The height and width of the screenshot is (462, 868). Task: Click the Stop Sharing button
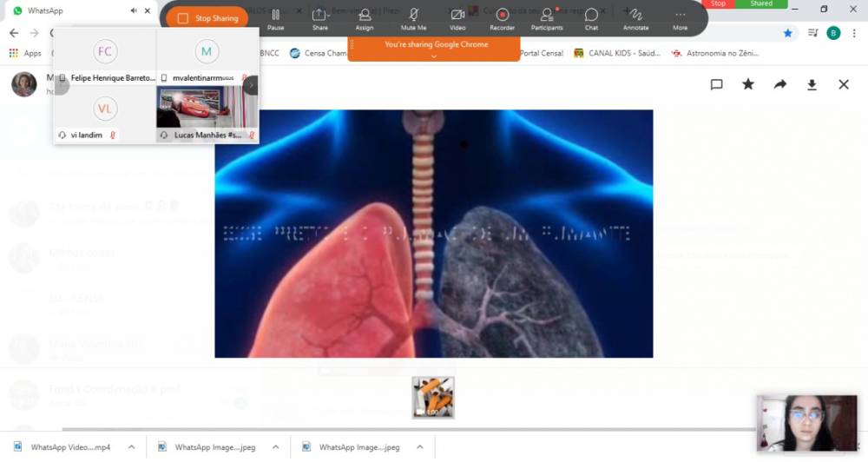207,18
